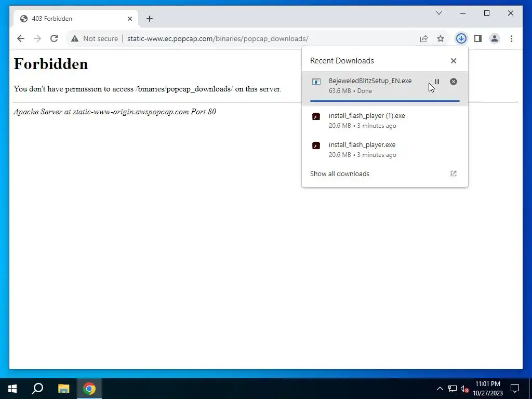Screen dimensions: 532x399
Task: Close the Chrome window
Action: coord(511,13)
